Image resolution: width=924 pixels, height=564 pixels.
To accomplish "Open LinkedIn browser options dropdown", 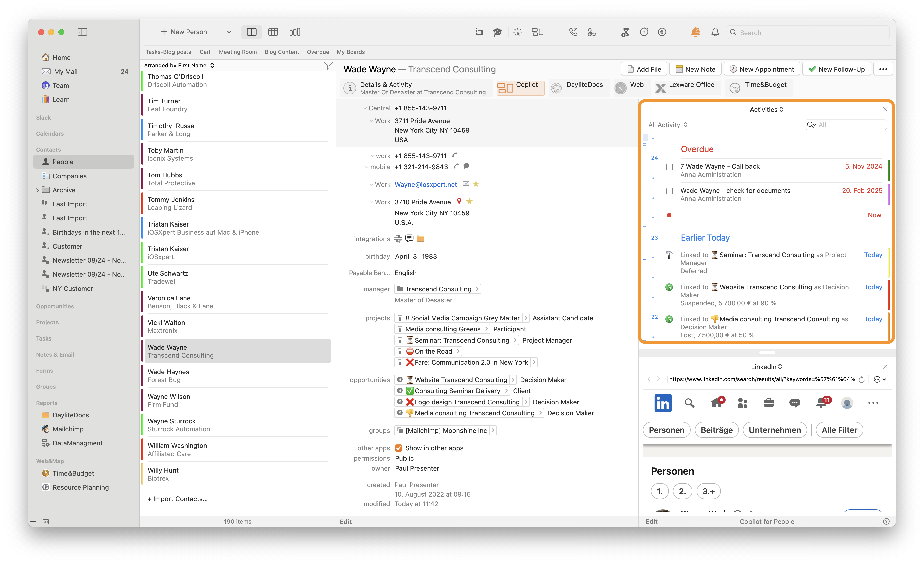I will tap(880, 379).
